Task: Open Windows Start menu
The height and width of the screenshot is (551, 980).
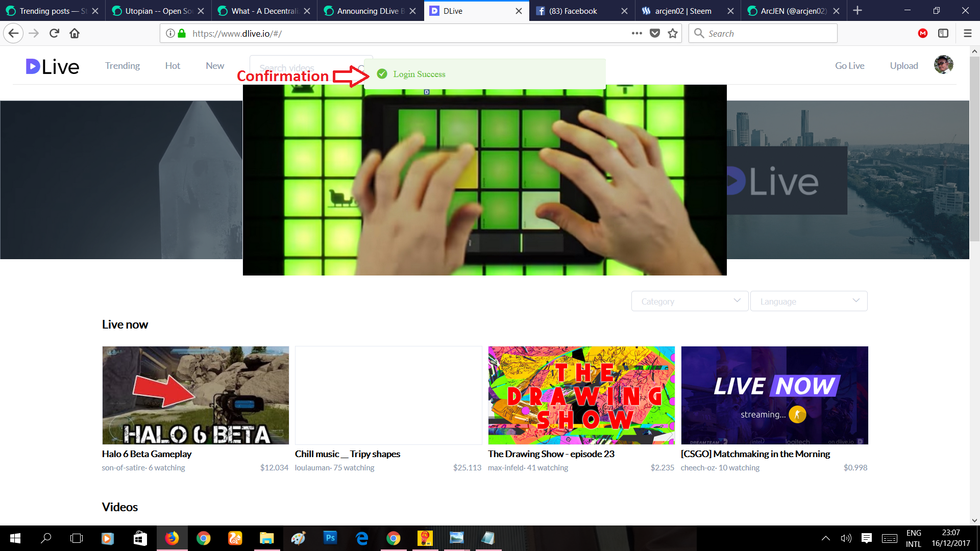Action: pyautogui.click(x=15, y=538)
